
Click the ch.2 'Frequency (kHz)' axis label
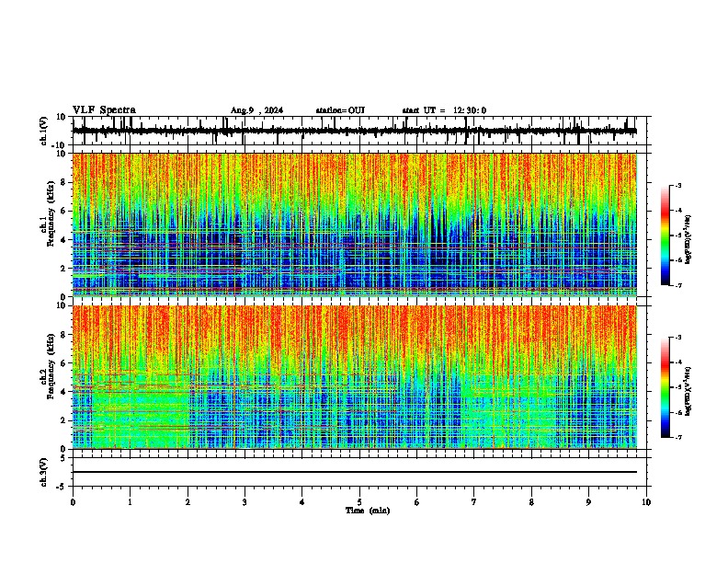point(51,366)
